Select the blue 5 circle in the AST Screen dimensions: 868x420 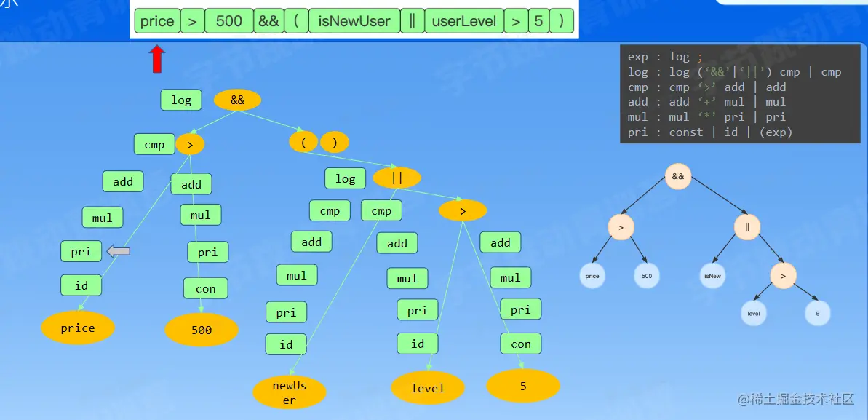pyautogui.click(x=818, y=314)
